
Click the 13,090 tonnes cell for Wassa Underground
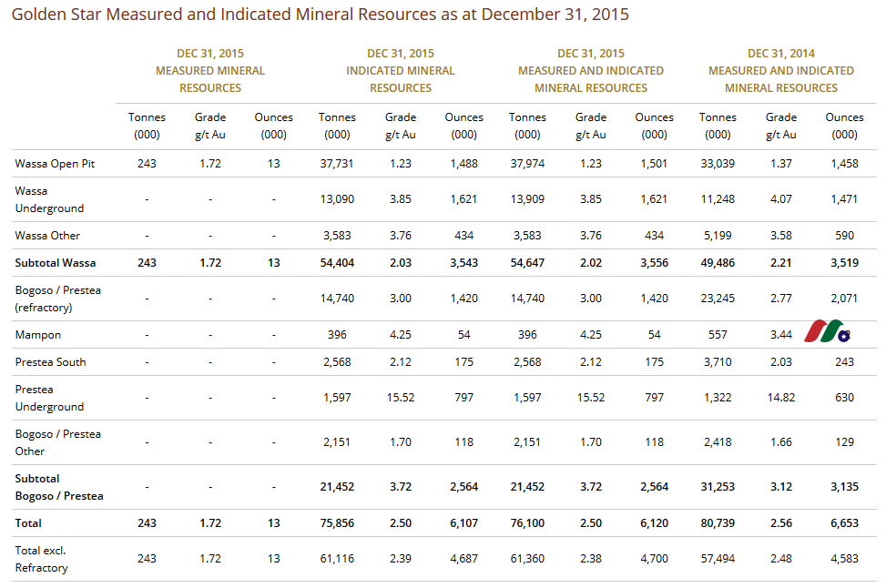click(x=337, y=199)
